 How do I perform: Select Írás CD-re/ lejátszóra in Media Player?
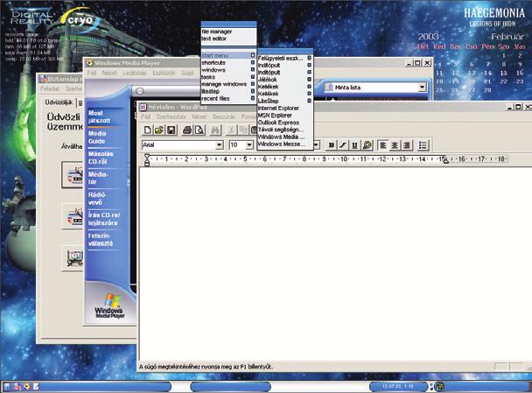104,219
